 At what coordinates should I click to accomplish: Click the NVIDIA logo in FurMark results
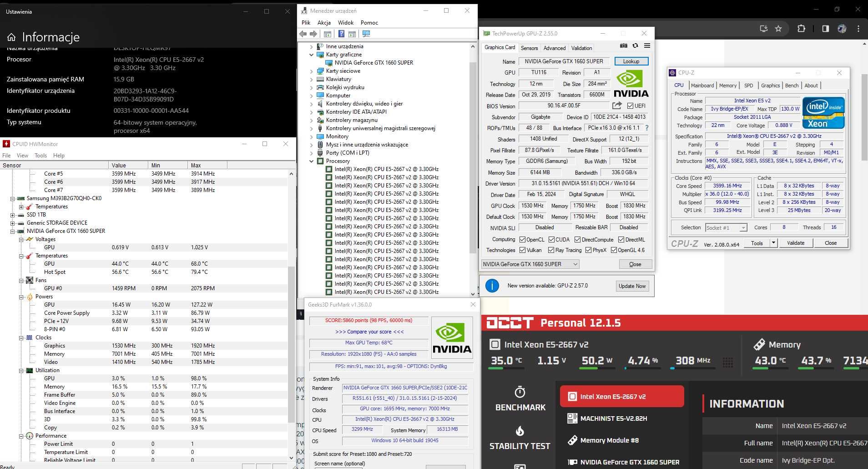click(452, 338)
